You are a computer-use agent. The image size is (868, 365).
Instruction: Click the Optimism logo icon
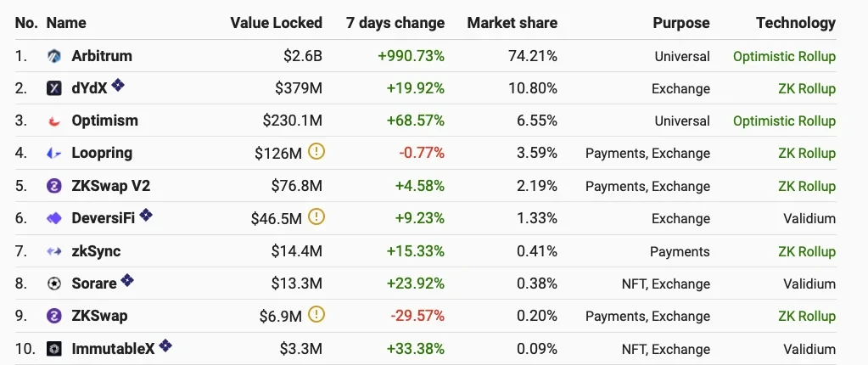tap(54, 121)
